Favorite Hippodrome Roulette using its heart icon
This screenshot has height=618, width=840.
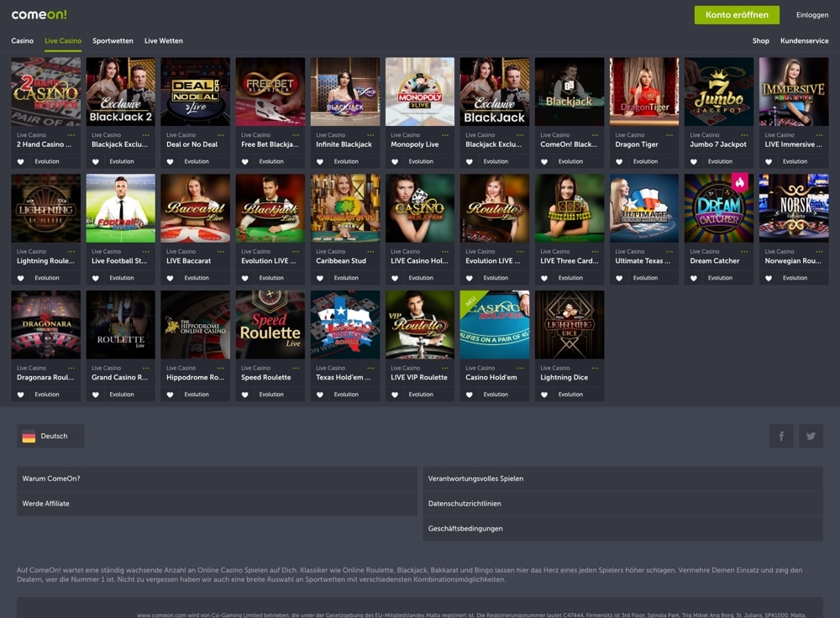(x=170, y=395)
